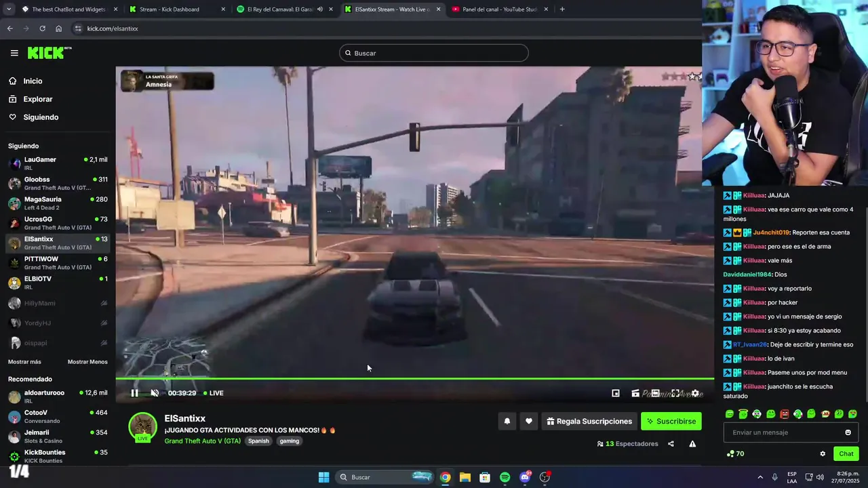
Task: Open a new browser tab
Action: point(562,9)
